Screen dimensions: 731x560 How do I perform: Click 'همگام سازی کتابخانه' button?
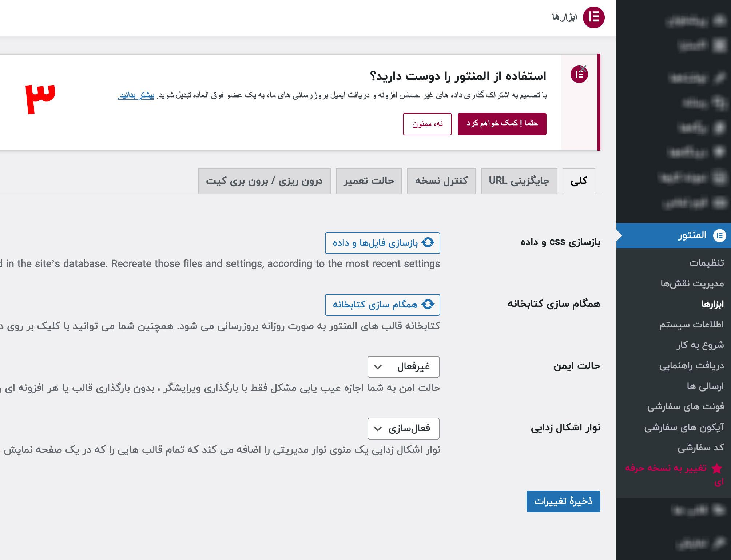point(382,305)
